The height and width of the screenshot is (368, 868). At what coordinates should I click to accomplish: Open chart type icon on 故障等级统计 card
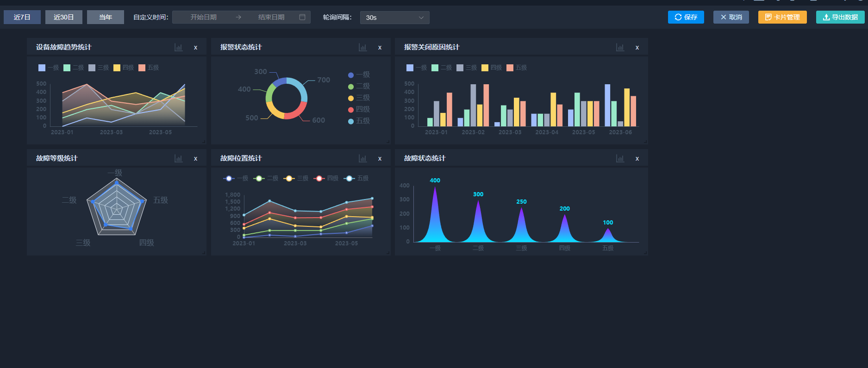pos(178,158)
